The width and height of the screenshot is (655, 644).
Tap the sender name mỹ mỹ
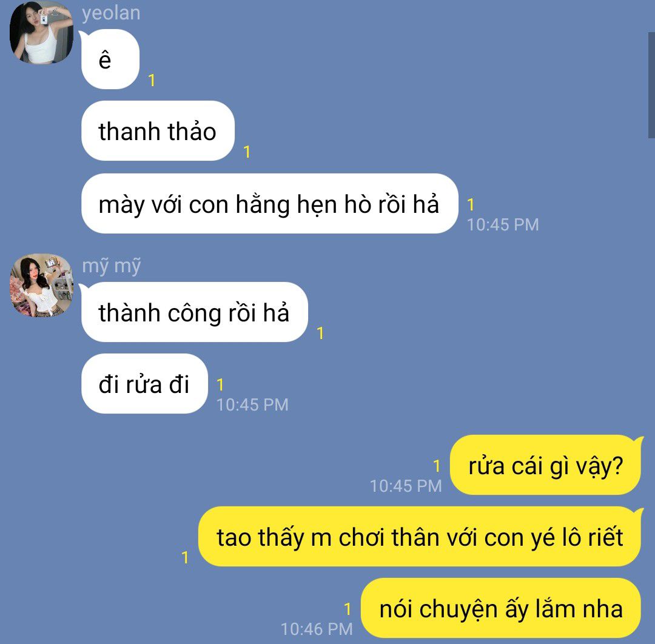[111, 266]
